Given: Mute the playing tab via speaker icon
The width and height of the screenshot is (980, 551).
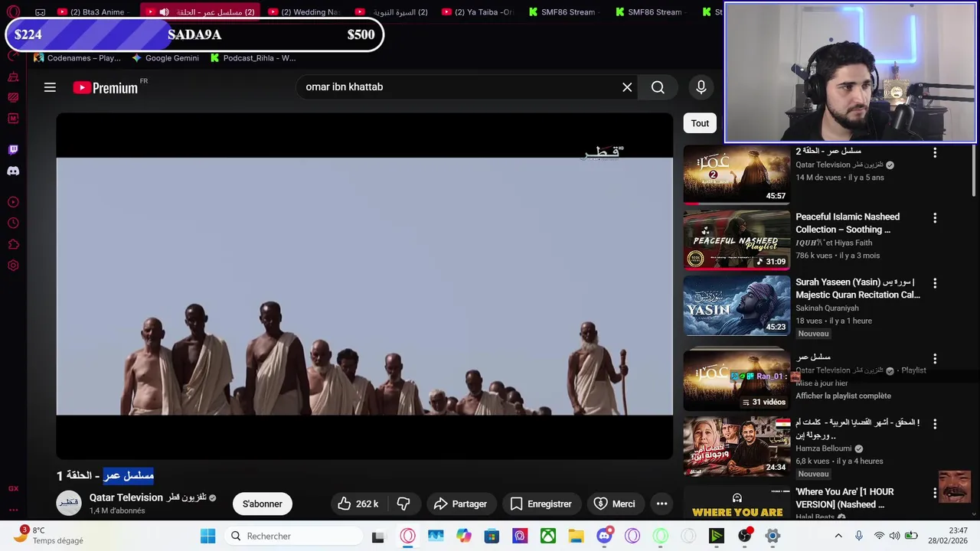Looking at the screenshot, I should [x=164, y=12].
